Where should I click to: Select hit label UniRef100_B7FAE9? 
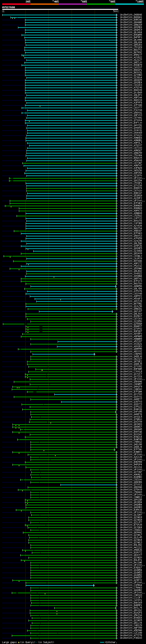coord(131,203)
